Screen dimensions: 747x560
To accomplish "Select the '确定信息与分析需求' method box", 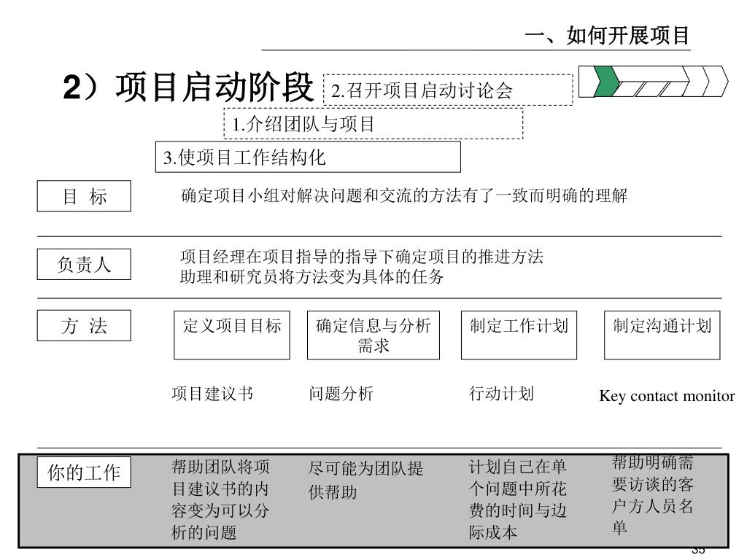I will pos(373,335).
